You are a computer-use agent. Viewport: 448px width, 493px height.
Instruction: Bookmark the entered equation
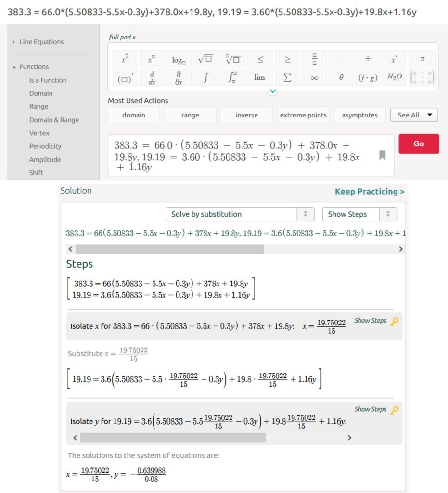click(x=382, y=155)
